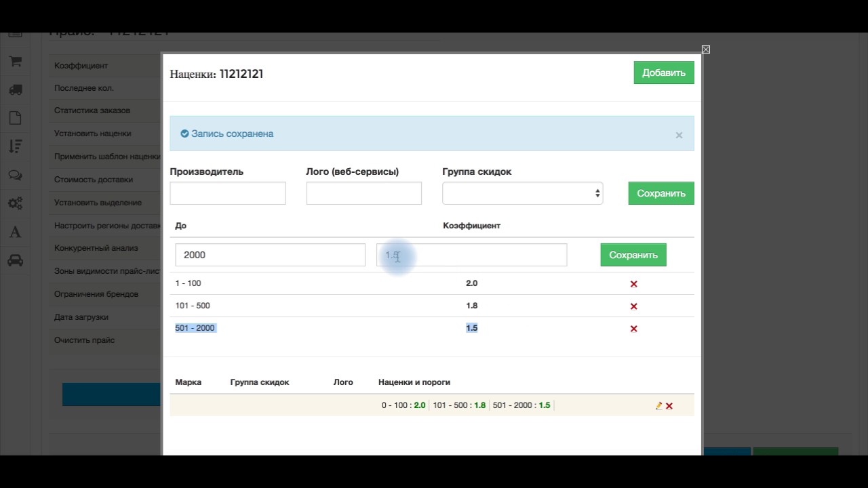Open Установить наценки menu item

coord(93,134)
